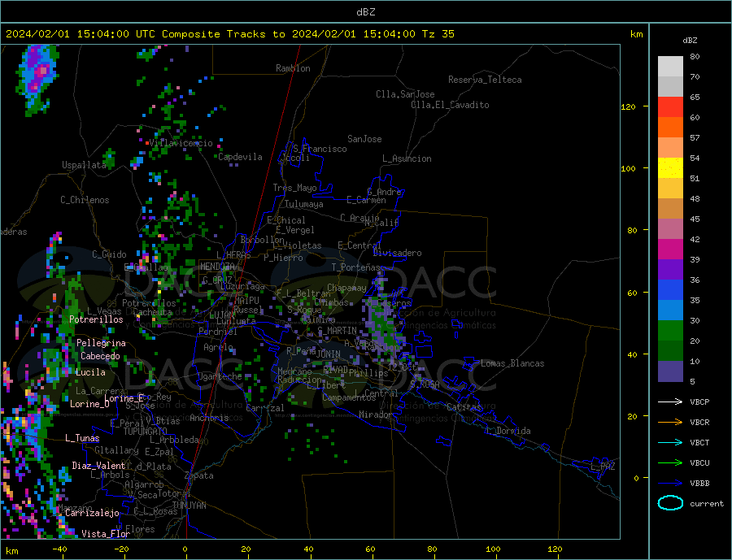732x560 pixels.
Task: Click the pink L_Tunas label
Action: (82, 438)
